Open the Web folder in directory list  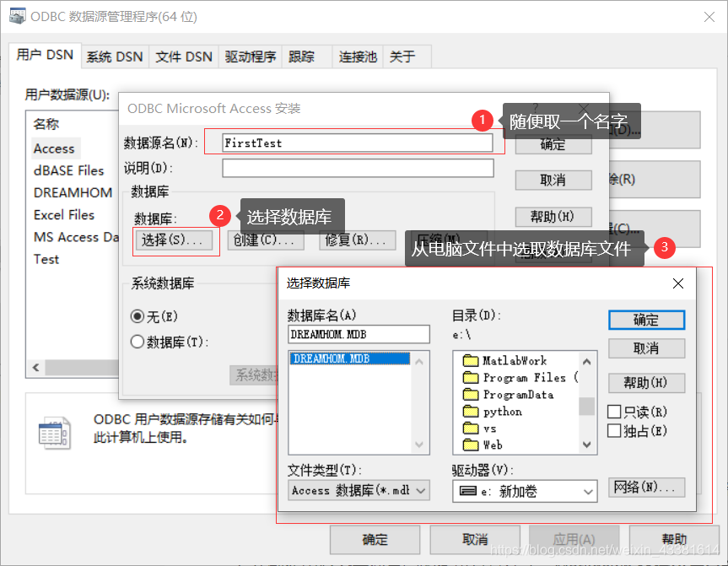483,445
